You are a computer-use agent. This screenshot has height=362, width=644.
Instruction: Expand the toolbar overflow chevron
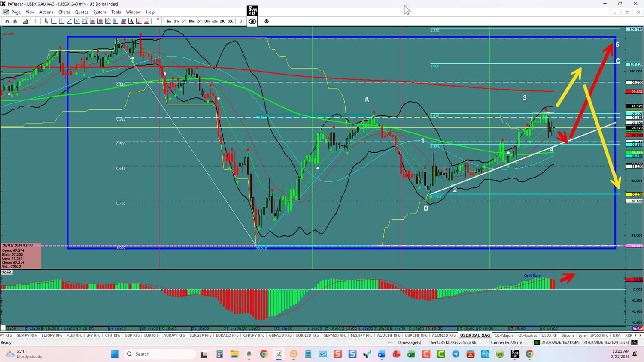(x=158, y=20)
